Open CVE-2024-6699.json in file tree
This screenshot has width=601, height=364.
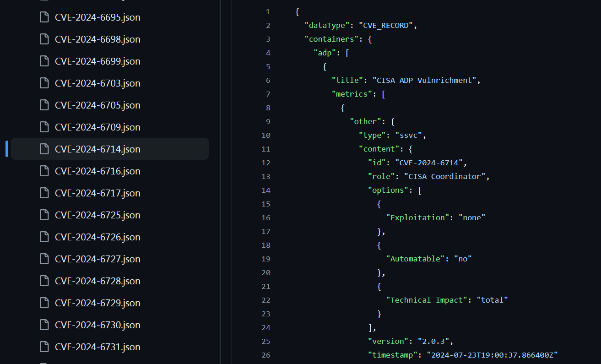click(x=97, y=61)
